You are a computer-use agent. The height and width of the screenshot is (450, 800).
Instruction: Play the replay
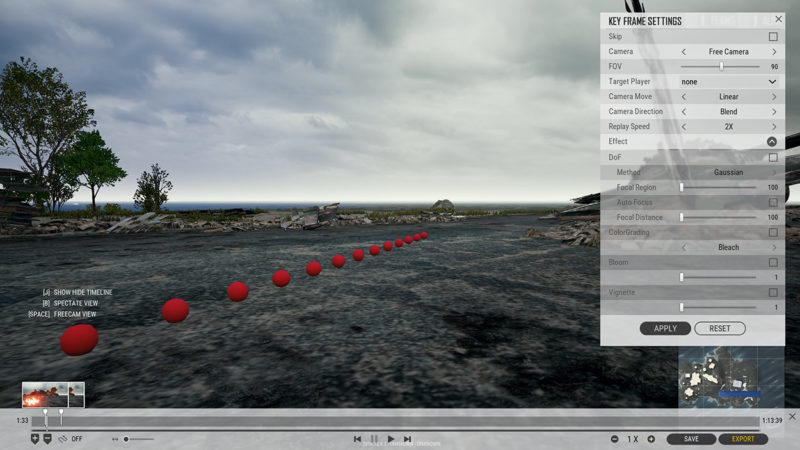coord(391,439)
